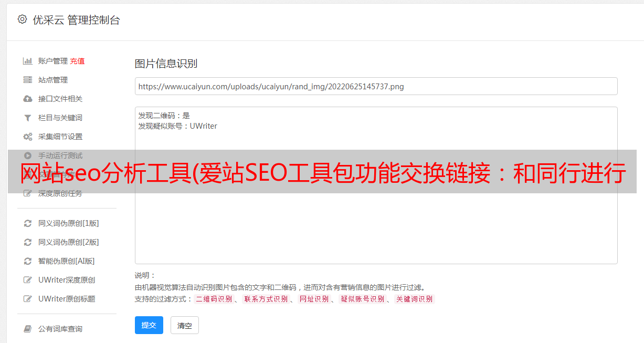The image size is (644, 343).
Task: Click the refresh icon beside 同义词伪原创[1版]
Action: (x=28, y=223)
